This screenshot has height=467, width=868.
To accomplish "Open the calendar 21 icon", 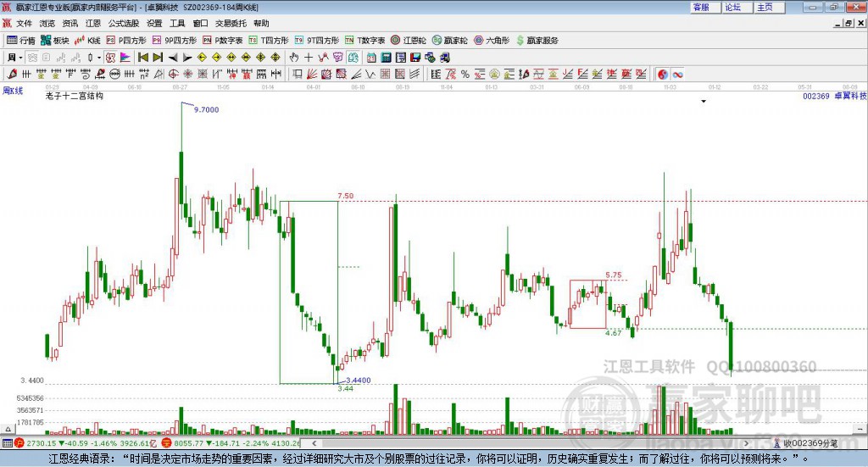I will 371,58.
